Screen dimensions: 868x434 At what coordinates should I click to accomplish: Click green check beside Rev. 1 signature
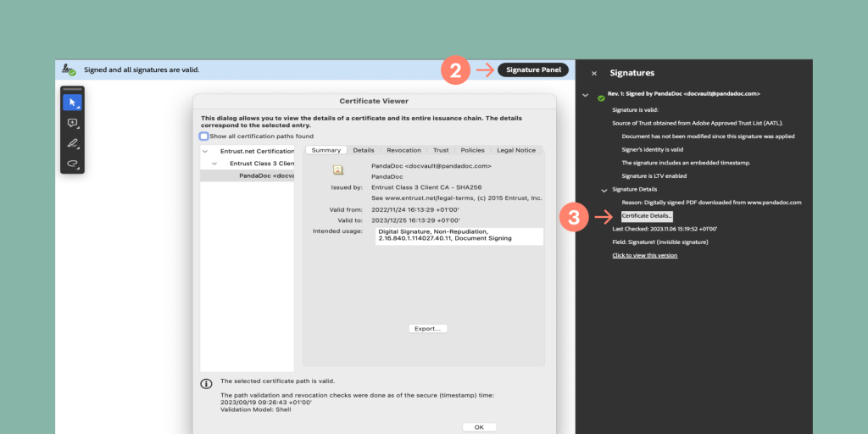pyautogui.click(x=601, y=98)
